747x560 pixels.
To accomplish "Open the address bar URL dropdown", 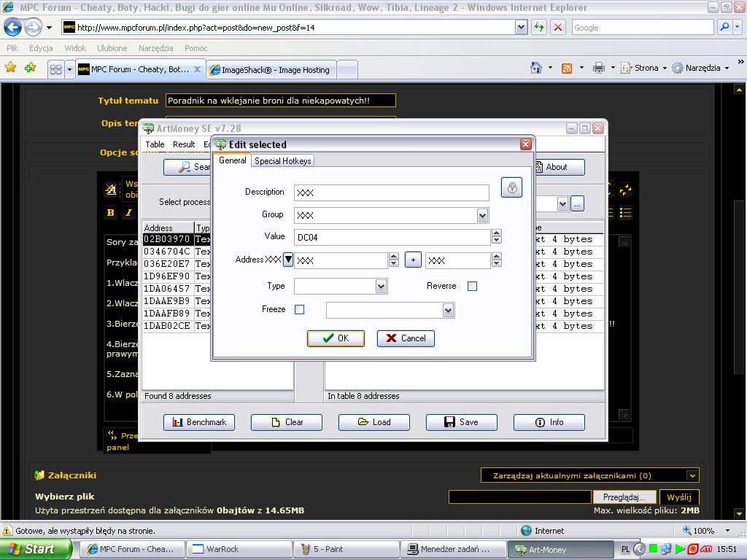I will 521,27.
